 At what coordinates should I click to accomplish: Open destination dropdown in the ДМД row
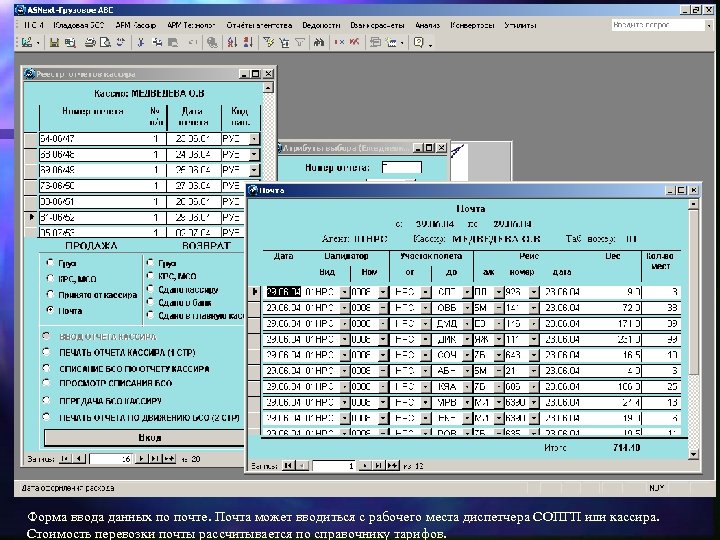coord(467,323)
